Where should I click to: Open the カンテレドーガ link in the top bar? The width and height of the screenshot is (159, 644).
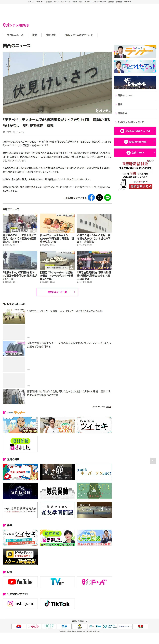pyautogui.click(x=66, y=2)
